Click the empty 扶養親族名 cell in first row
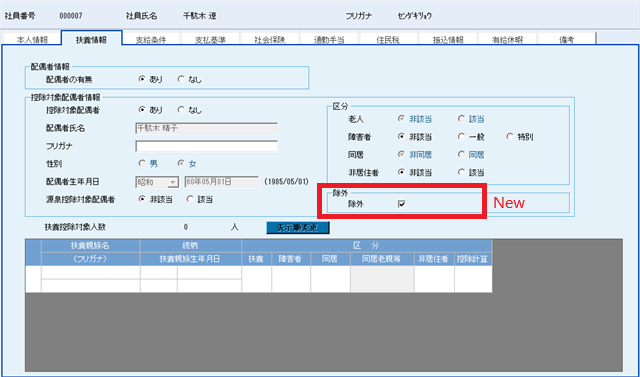Image resolution: width=640 pixels, height=377 pixels. point(91,273)
